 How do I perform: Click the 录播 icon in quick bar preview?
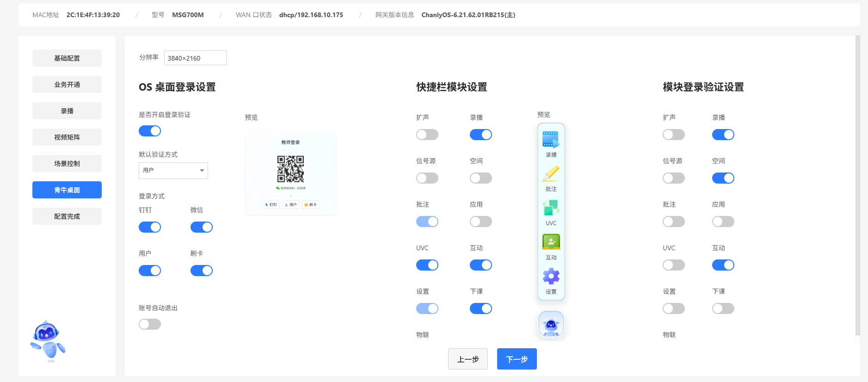coord(551,140)
